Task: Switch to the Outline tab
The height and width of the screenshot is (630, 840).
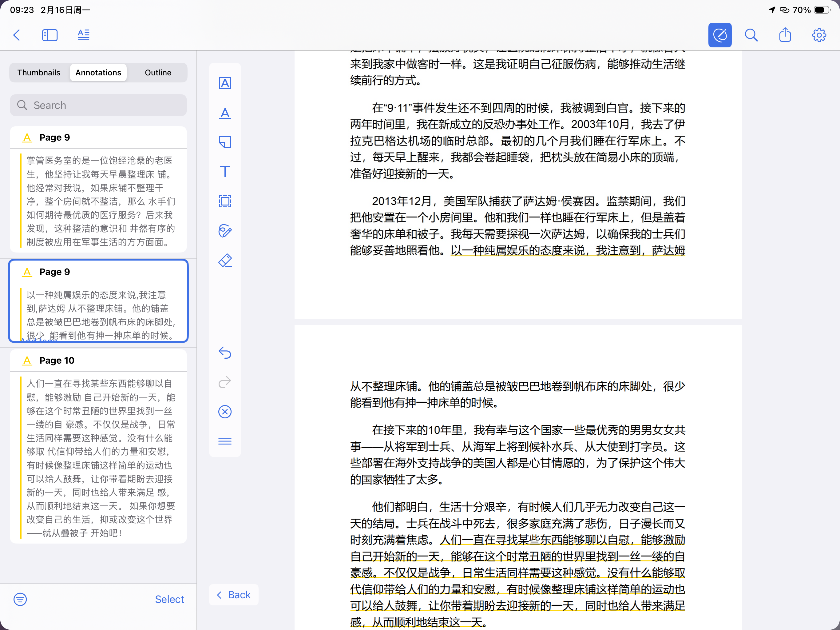Action: pyautogui.click(x=158, y=73)
